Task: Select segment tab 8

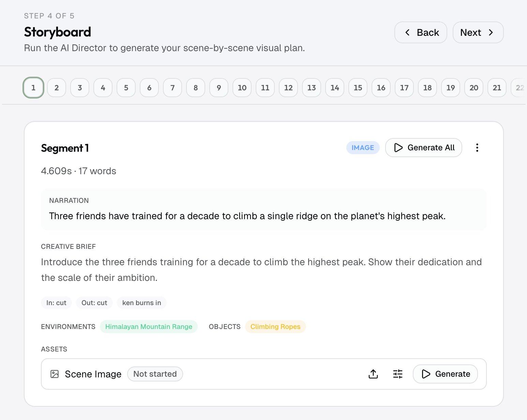Action: pyautogui.click(x=196, y=88)
